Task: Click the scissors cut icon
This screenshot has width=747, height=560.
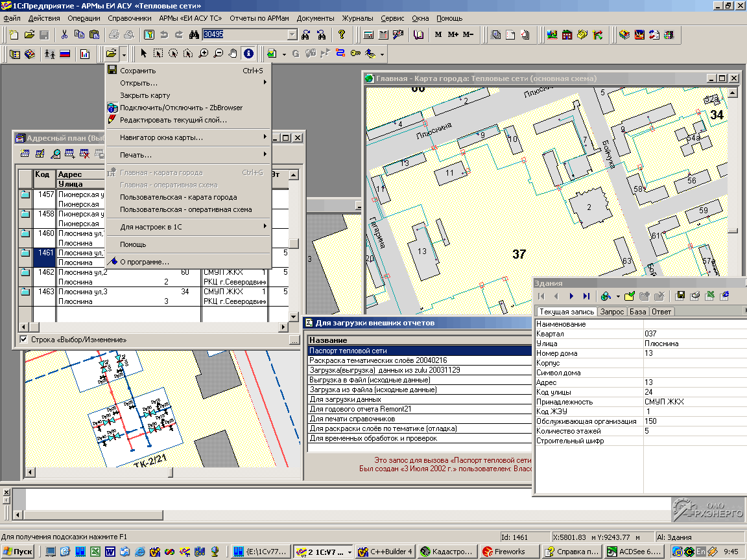Action: (x=64, y=34)
